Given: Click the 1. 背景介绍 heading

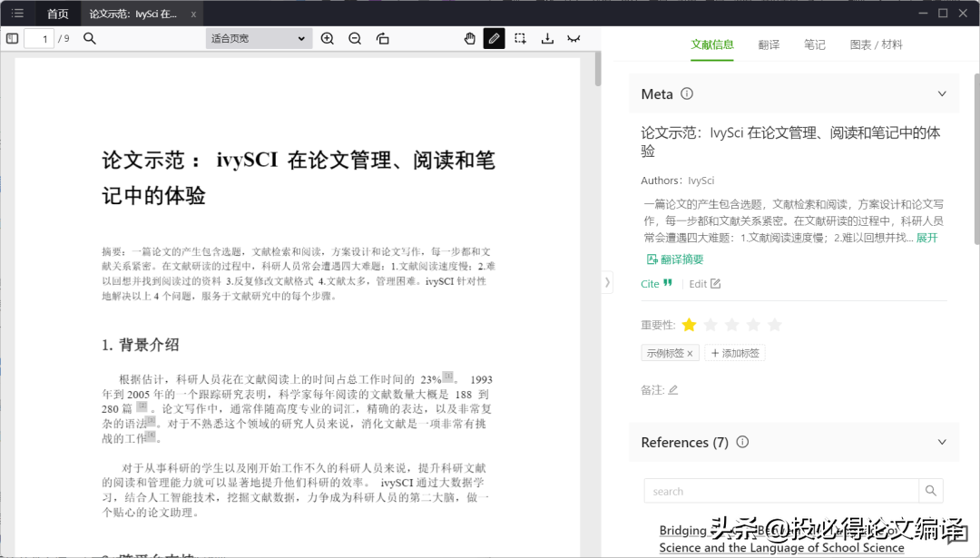Looking at the screenshot, I should point(141,345).
